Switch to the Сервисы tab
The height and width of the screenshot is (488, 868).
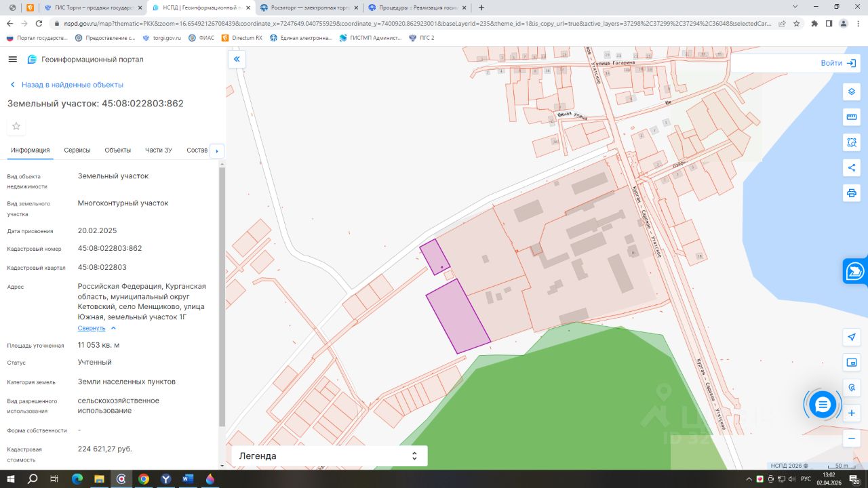click(x=77, y=150)
